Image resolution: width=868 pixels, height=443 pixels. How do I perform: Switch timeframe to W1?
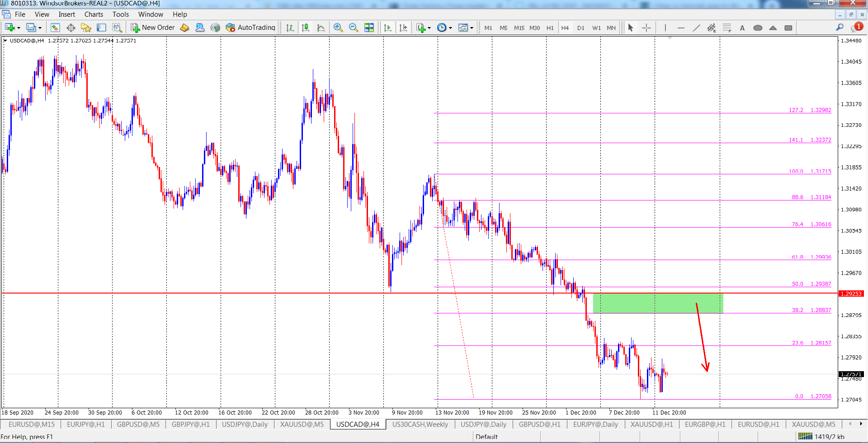[x=597, y=28]
